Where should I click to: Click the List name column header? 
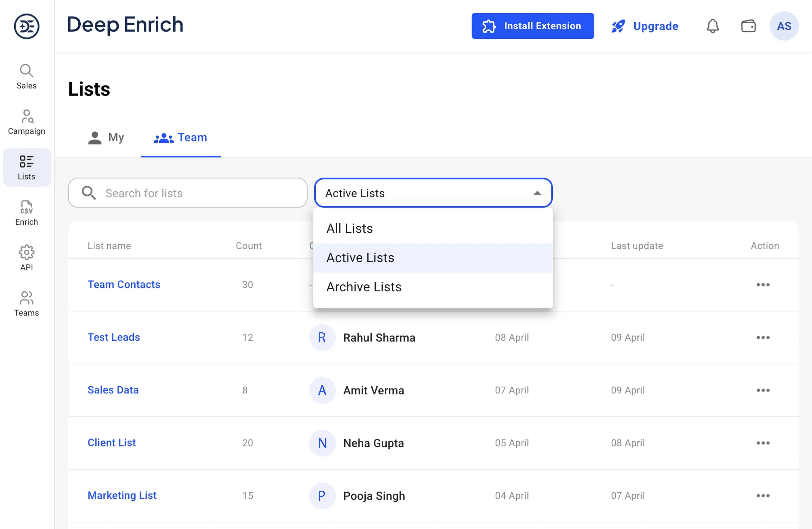tap(109, 246)
